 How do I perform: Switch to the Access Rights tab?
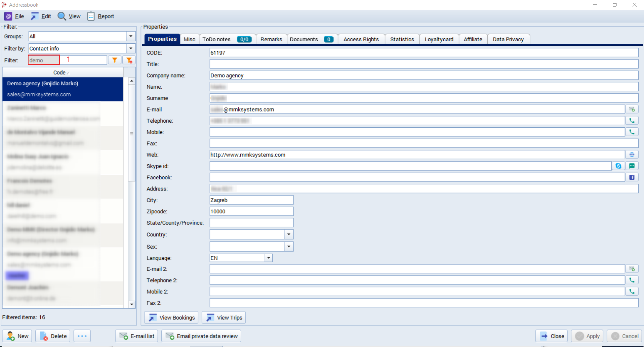point(361,39)
